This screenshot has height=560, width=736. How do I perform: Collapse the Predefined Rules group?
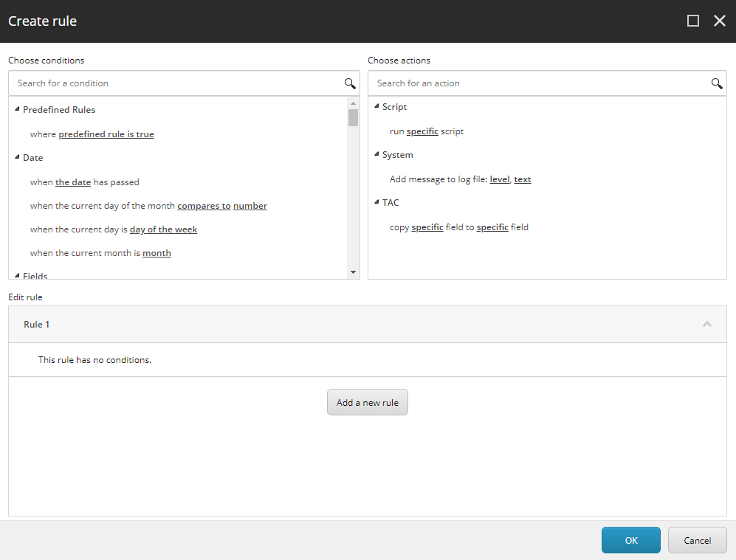pos(17,110)
